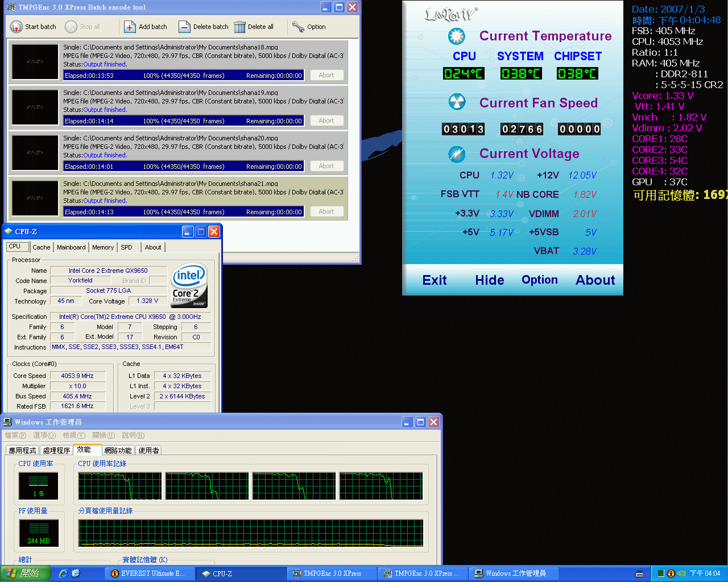
Task: Click Delete batch in TMPGEnc toolbar
Action: point(203,27)
